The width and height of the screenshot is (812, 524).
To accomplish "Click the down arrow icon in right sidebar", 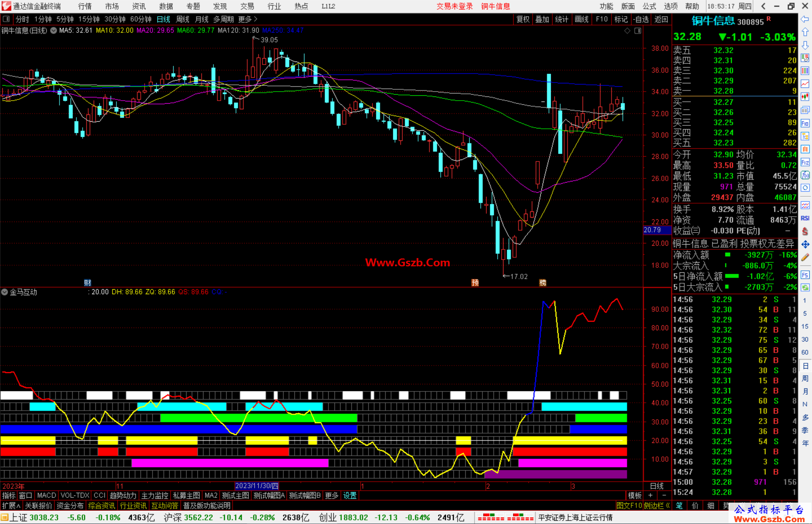I will pyautogui.click(x=805, y=45).
